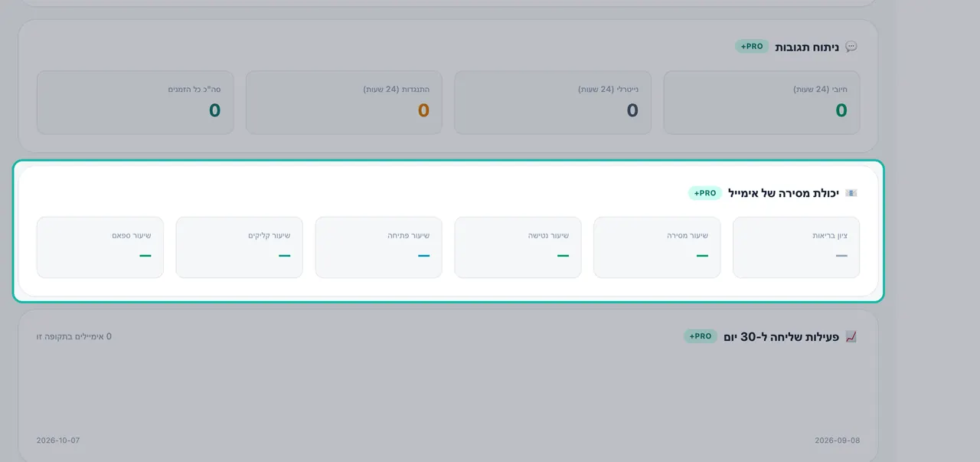Open the סה"כ כל הזמנים stat card
Image resolution: width=980 pixels, height=462 pixels.
point(135,103)
